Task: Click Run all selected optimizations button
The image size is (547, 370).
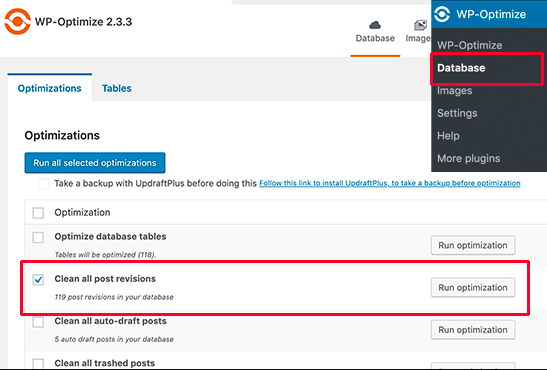Action: [x=95, y=163]
